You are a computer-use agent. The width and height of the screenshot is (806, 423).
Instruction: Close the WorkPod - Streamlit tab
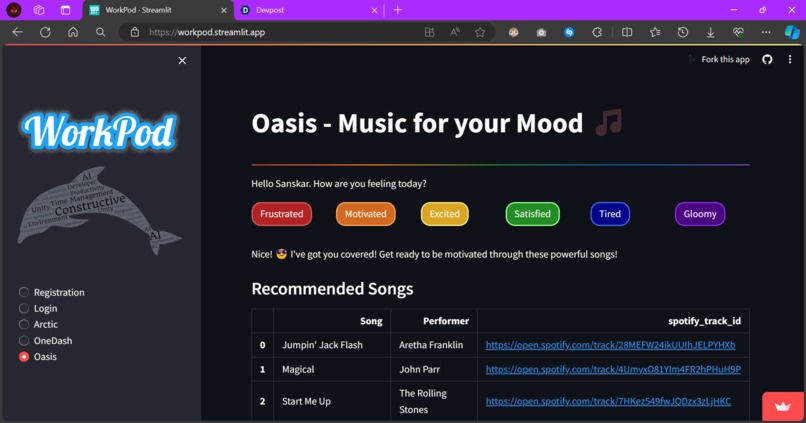click(224, 10)
